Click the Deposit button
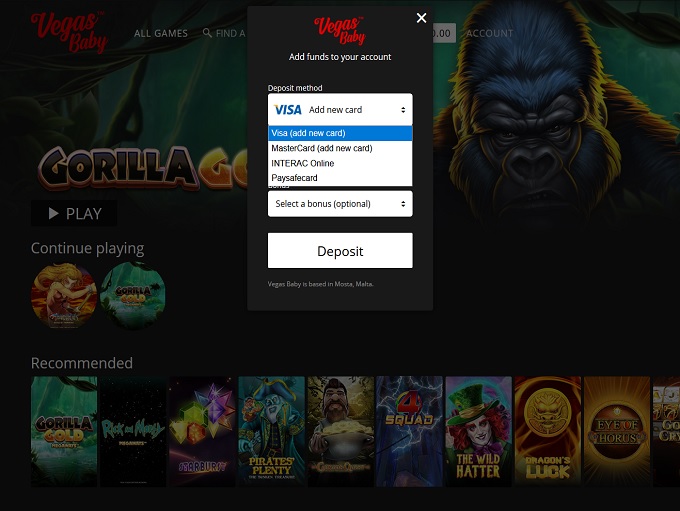Image resolution: width=680 pixels, height=511 pixels. (x=340, y=251)
